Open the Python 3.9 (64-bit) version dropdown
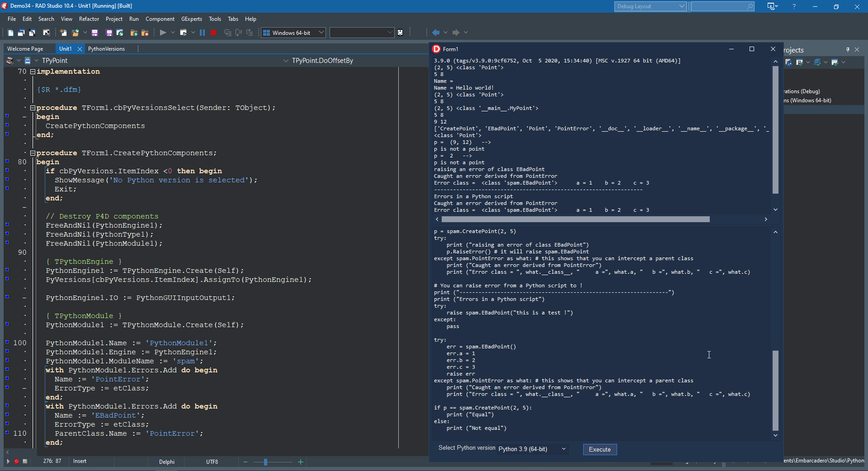The image size is (868, 471). point(533,449)
